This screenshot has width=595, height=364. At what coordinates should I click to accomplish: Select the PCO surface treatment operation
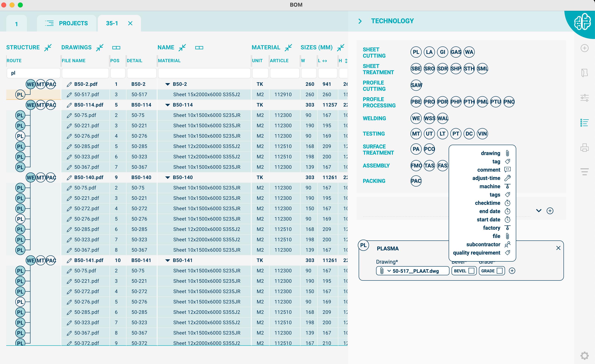point(429,149)
